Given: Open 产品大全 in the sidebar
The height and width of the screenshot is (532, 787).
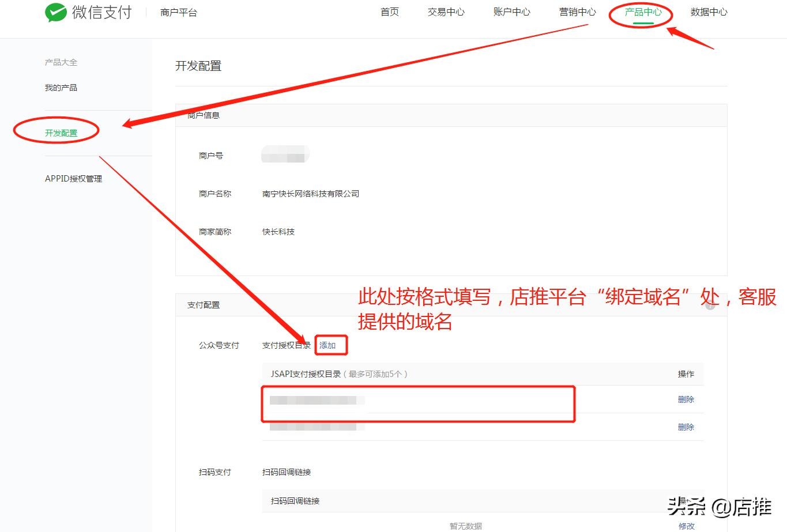Looking at the screenshot, I should tap(61, 62).
